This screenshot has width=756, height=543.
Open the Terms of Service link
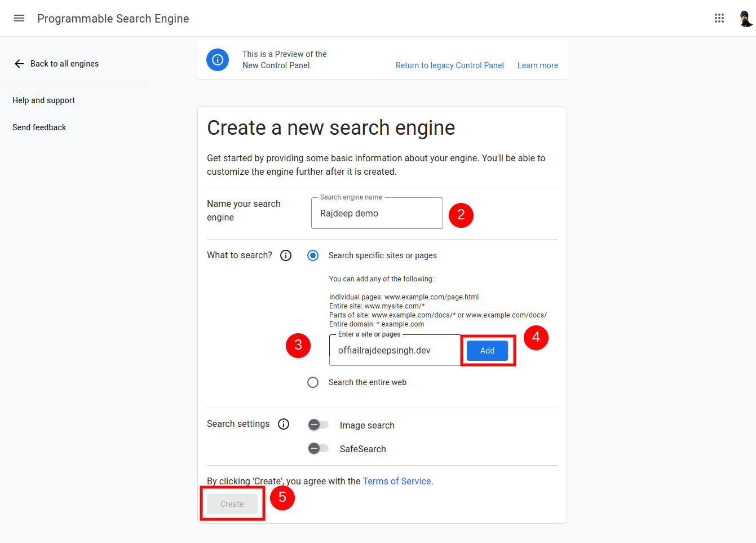tap(396, 481)
